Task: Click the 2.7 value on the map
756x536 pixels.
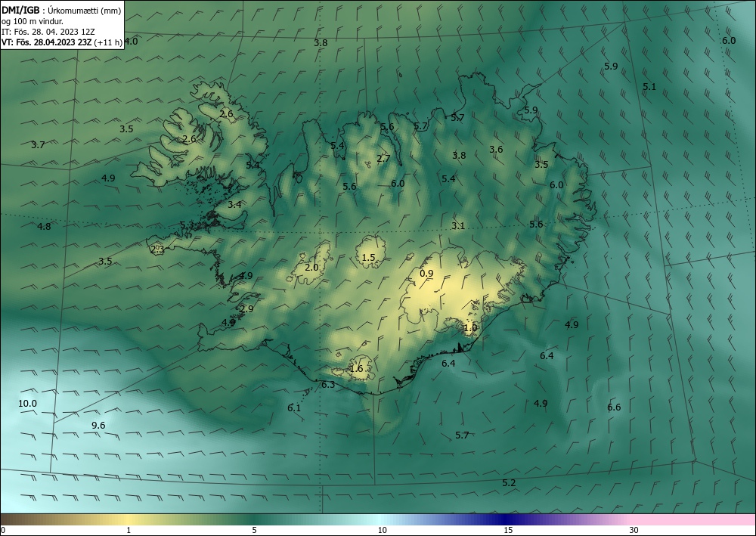Action: tap(383, 159)
